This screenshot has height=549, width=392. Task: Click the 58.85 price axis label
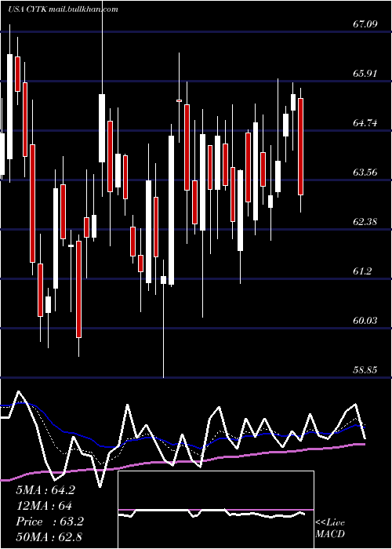pos(365,370)
